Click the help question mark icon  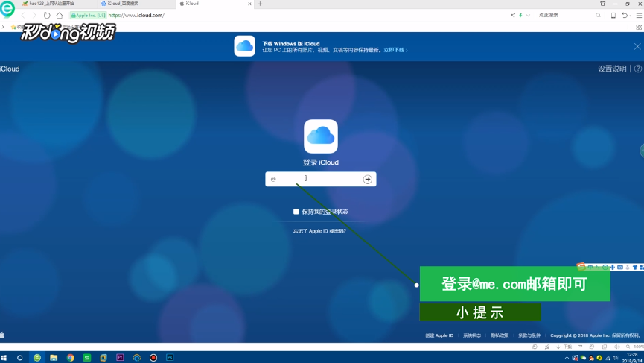click(638, 69)
